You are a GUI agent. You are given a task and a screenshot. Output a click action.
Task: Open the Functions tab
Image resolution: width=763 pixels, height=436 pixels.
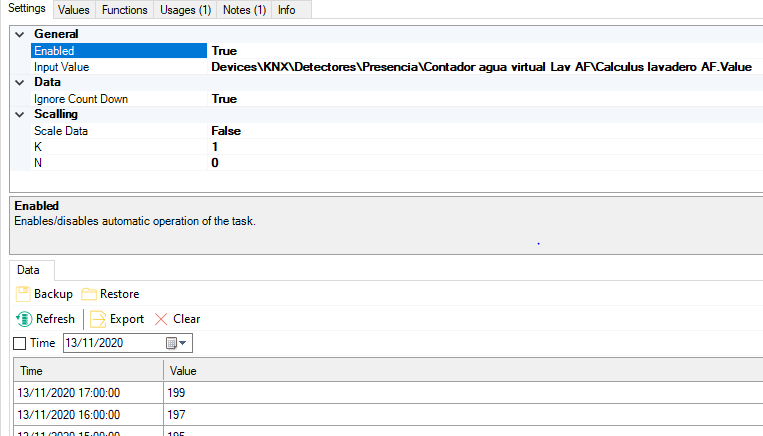click(125, 10)
